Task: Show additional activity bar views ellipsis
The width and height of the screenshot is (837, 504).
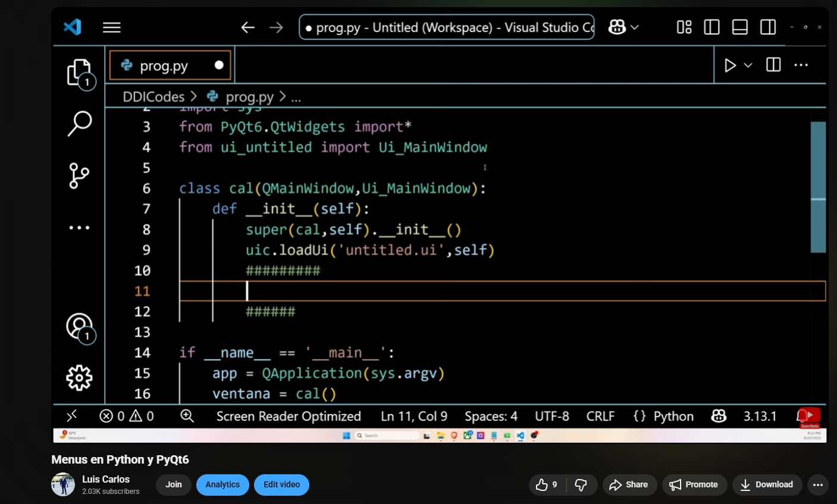Action: click(79, 228)
